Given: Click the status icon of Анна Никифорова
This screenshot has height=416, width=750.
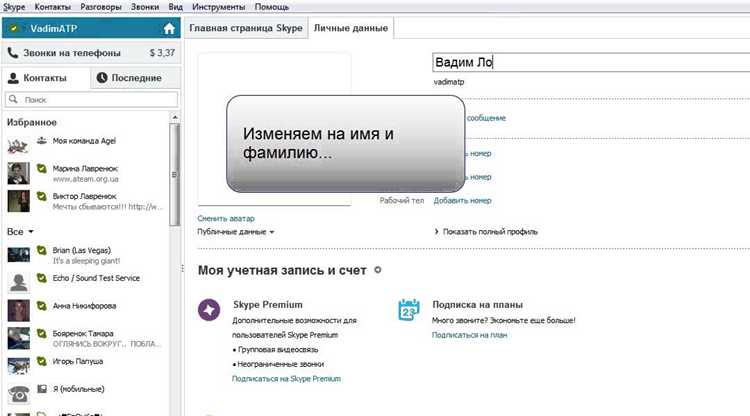Looking at the screenshot, I should pos(42,306).
